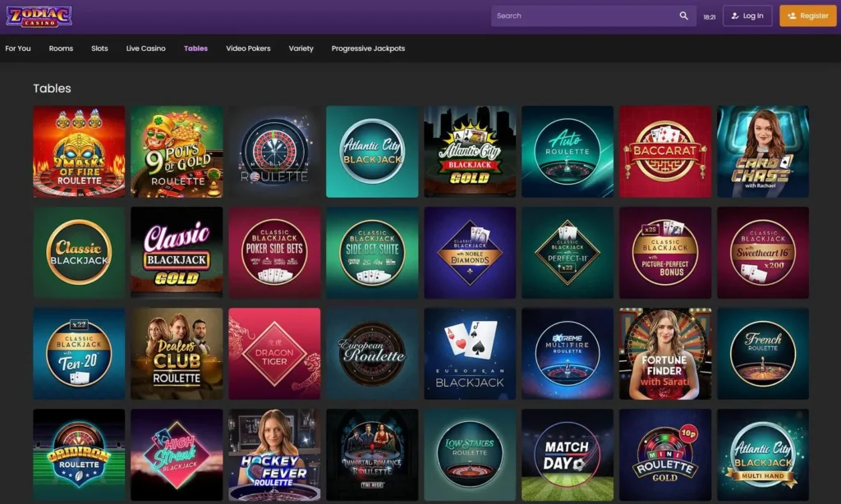Select the Video Pokers tab
Image resolution: width=841 pixels, height=504 pixels.
point(248,48)
